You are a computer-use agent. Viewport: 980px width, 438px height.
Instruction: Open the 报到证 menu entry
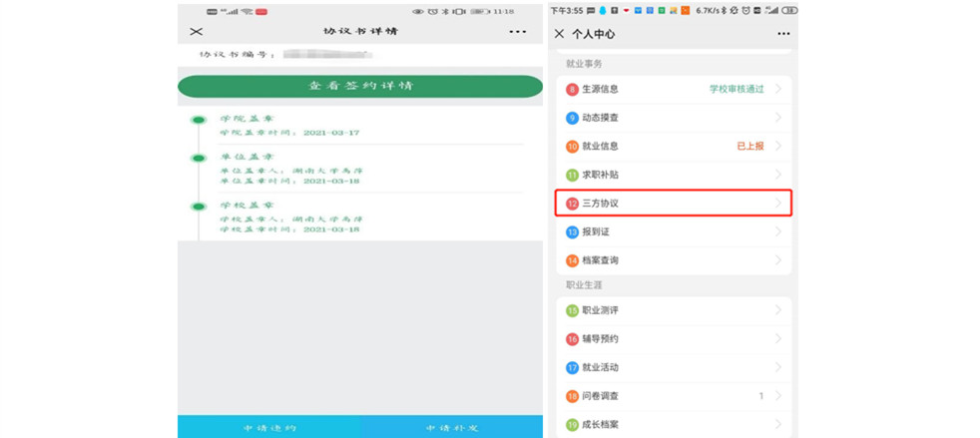674,232
